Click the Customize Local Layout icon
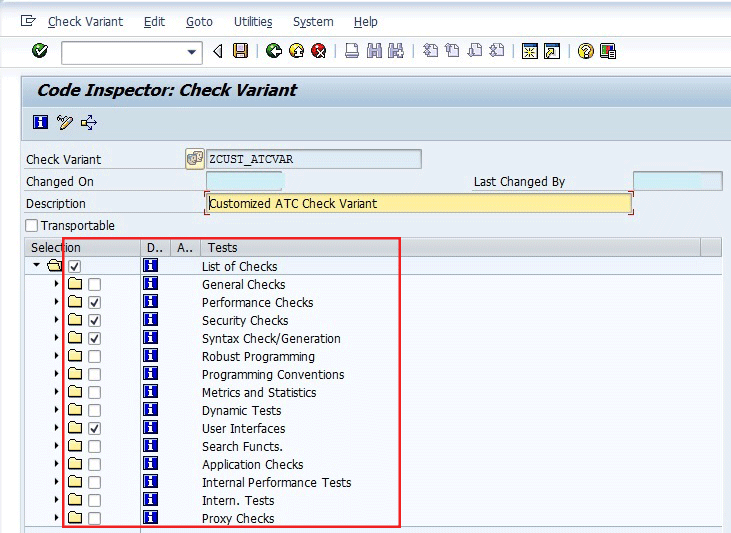Viewport: 731px width, 533px height. 608,50
